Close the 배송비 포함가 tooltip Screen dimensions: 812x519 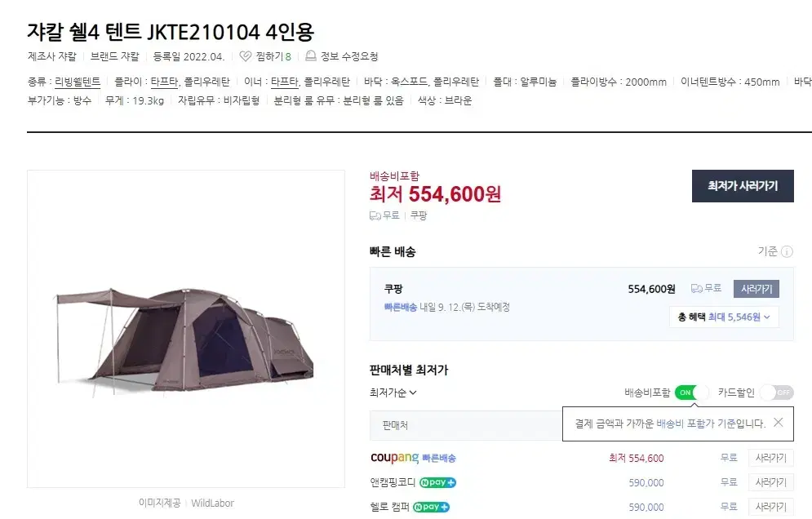click(778, 423)
